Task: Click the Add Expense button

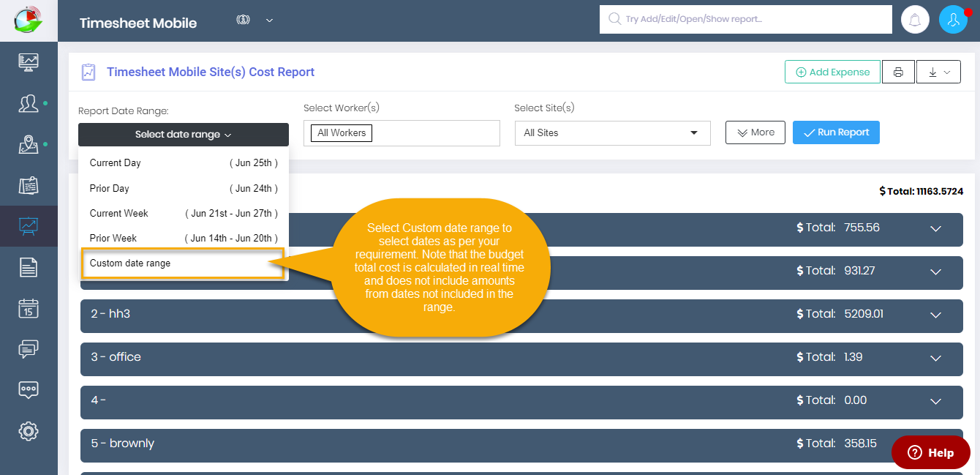Action: tap(832, 72)
